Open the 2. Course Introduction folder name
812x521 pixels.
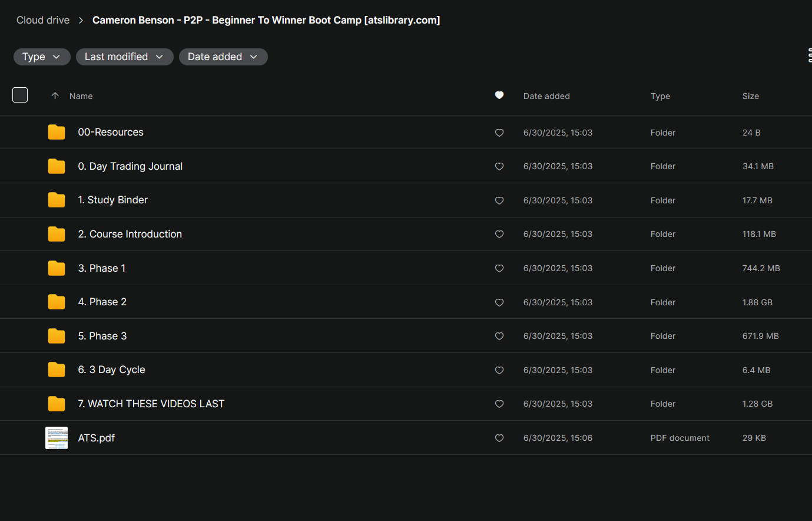click(130, 234)
